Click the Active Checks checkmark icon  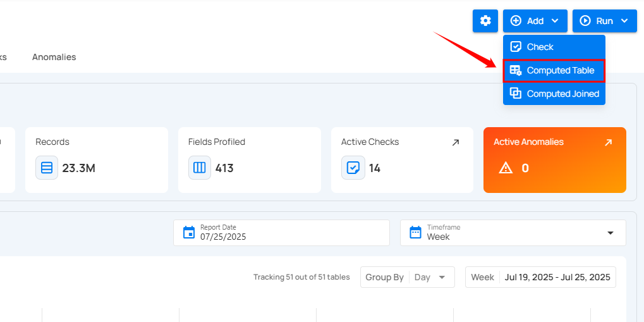click(353, 168)
